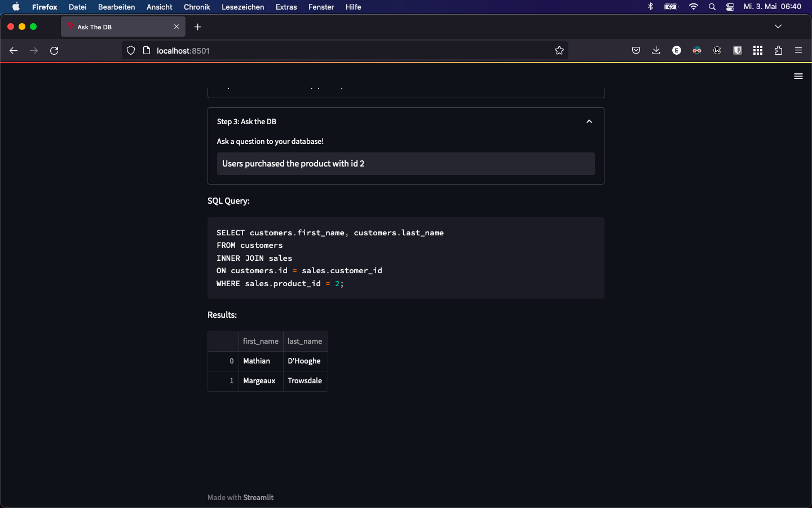Click the Ask a question to your database label
The height and width of the screenshot is (508, 812).
270,141
